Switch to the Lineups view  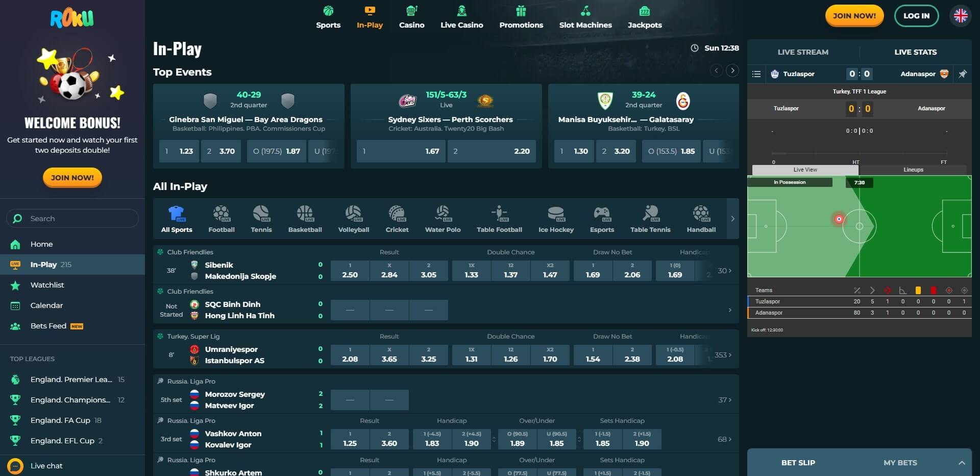(913, 170)
